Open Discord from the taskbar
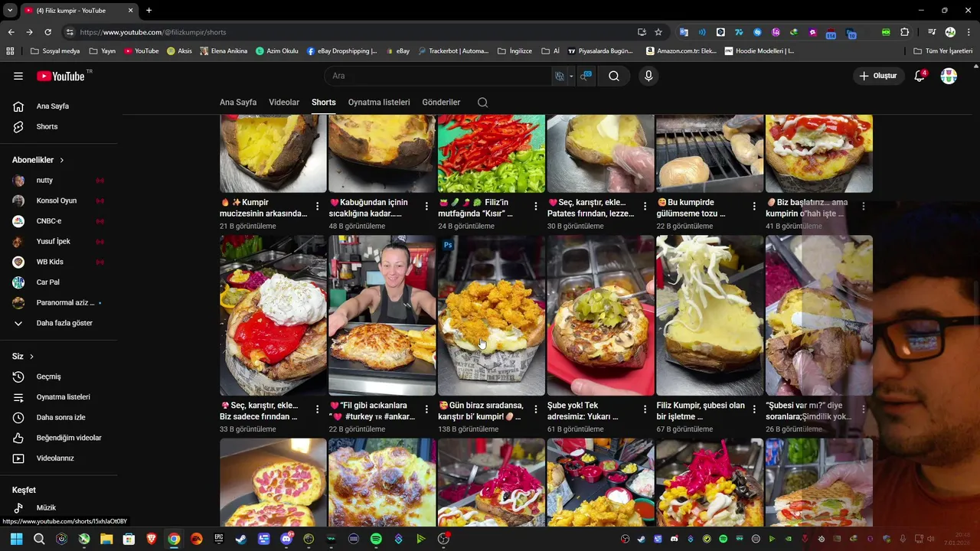This screenshot has height=551, width=980. tap(286, 539)
